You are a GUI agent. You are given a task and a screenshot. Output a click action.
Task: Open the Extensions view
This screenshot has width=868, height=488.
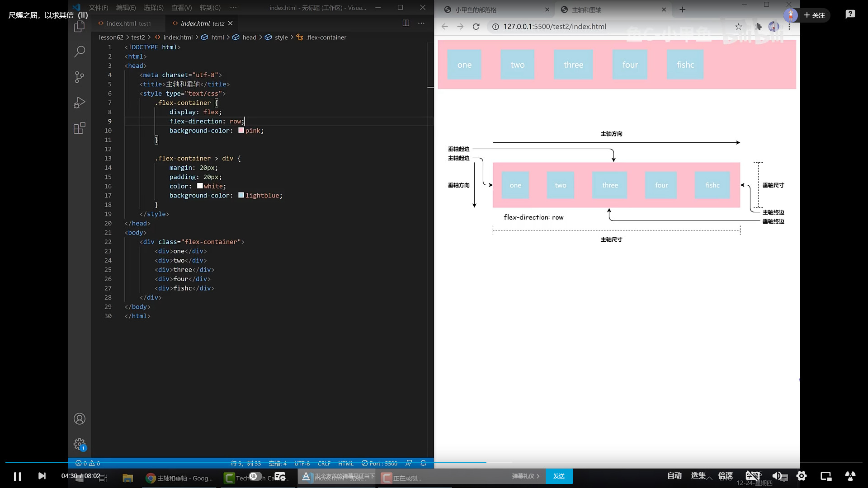click(80, 128)
